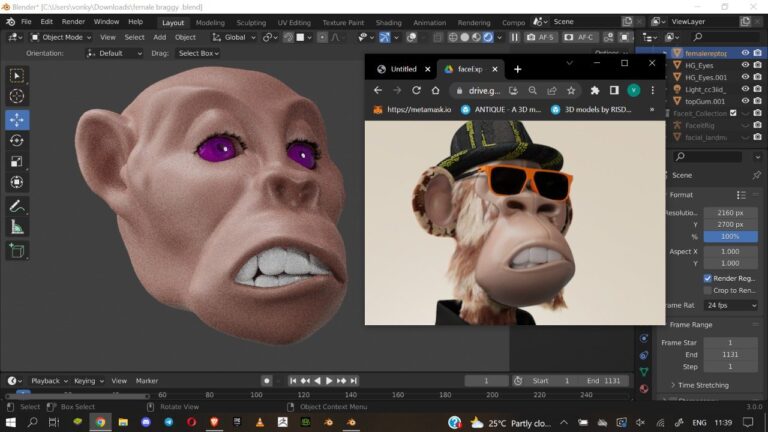Image resolution: width=768 pixels, height=432 pixels.
Task: Open frame rate 24 fps dropdown
Action: (x=730, y=305)
